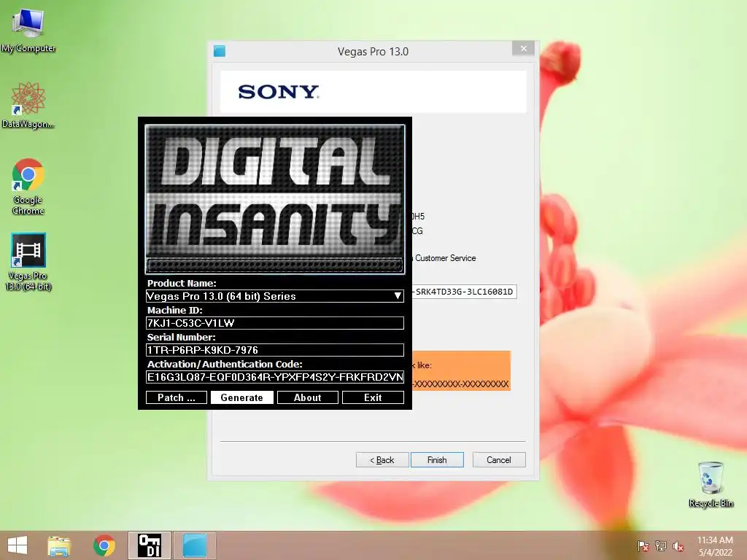The width and height of the screenshot is (747, 560).
Task: Expand the Product Name dropdown arrow
Action: tap(398, 296)
